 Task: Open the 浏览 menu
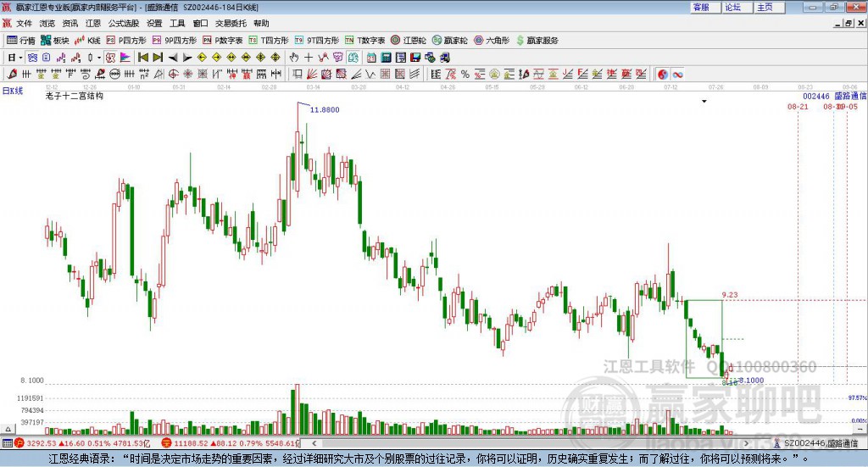click(x=47, y=23)
